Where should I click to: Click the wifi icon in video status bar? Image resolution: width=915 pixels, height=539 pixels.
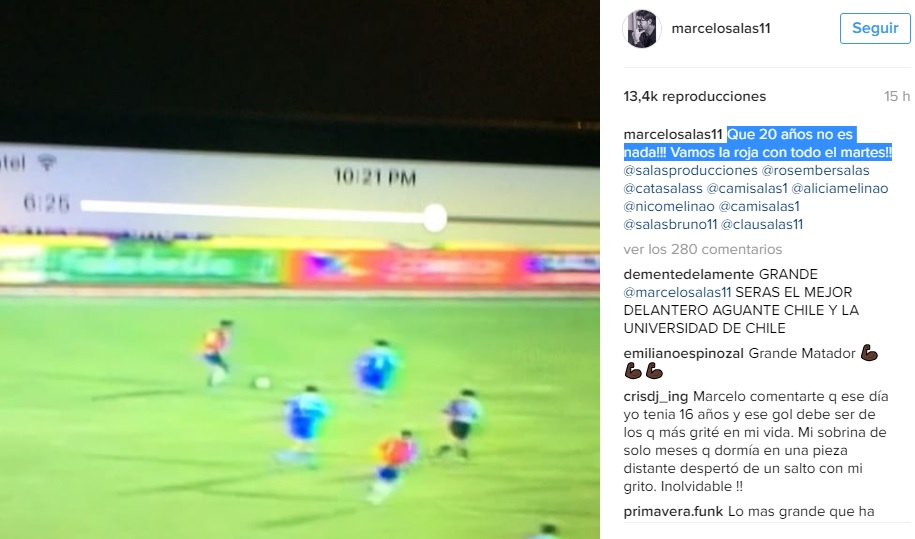tap(47, 163)
